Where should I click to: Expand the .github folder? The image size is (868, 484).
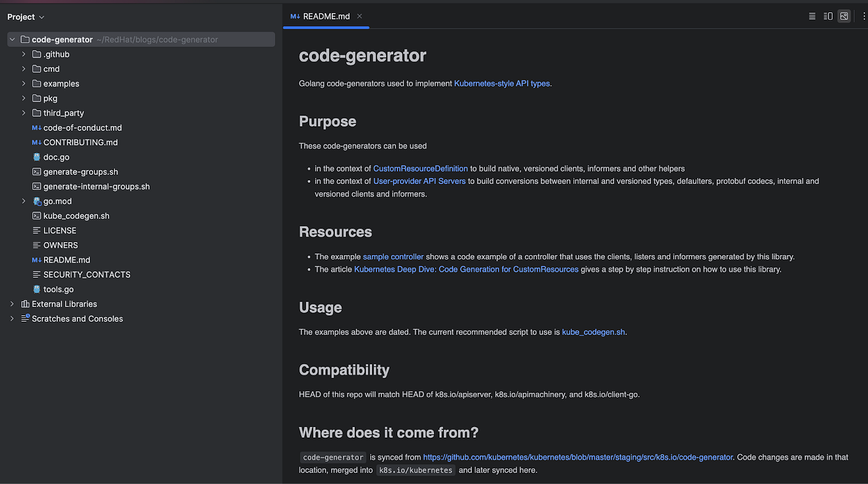(24, 55)
